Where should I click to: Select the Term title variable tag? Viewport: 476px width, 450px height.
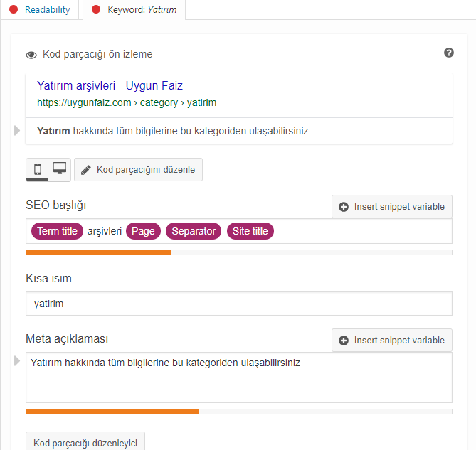[57, 231]
